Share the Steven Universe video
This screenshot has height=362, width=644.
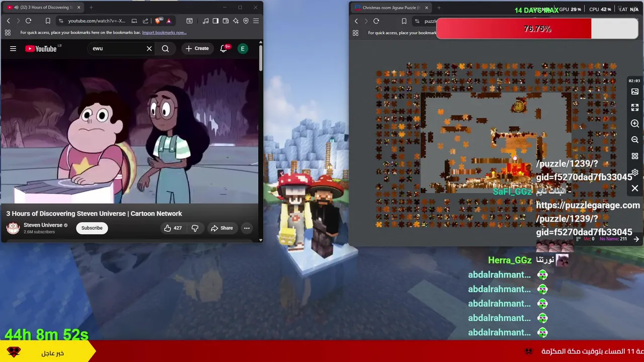pyautogui.click(x=222, y=228)
